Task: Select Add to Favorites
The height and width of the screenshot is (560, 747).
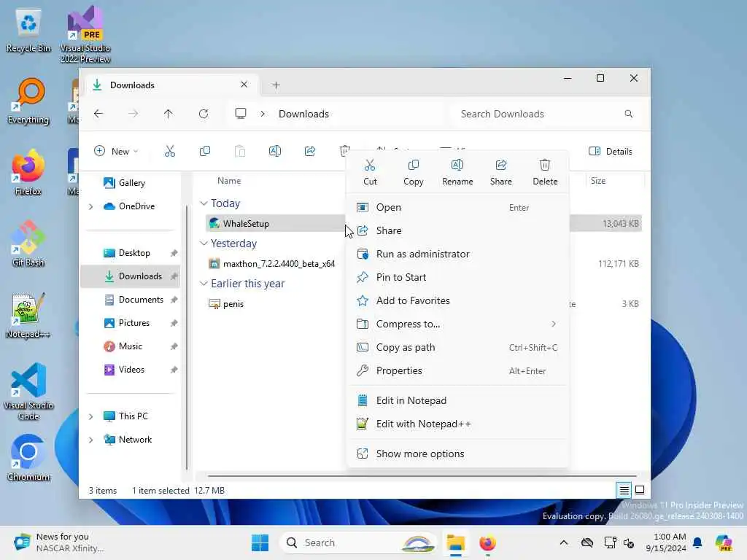Action: click(x=457, y=300)
